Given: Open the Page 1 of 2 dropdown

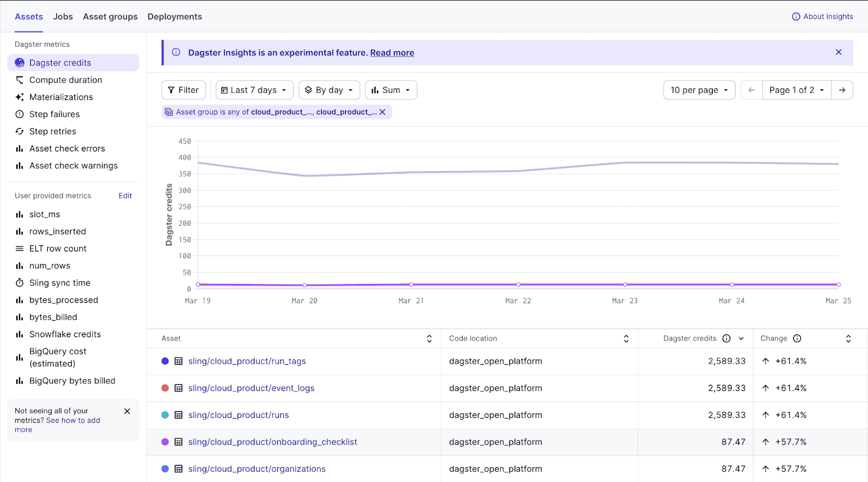Looking at the screenshot, I should tap(797, 90).
